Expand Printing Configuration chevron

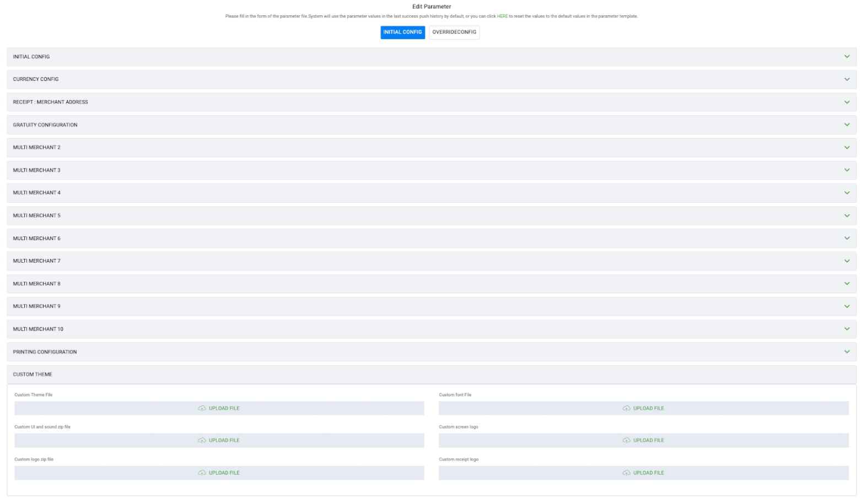(847, 351)
